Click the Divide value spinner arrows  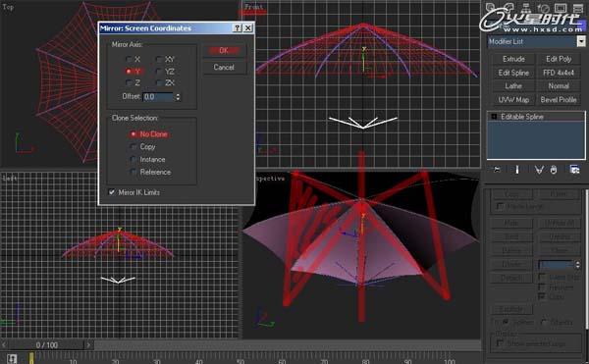[577, 265]
